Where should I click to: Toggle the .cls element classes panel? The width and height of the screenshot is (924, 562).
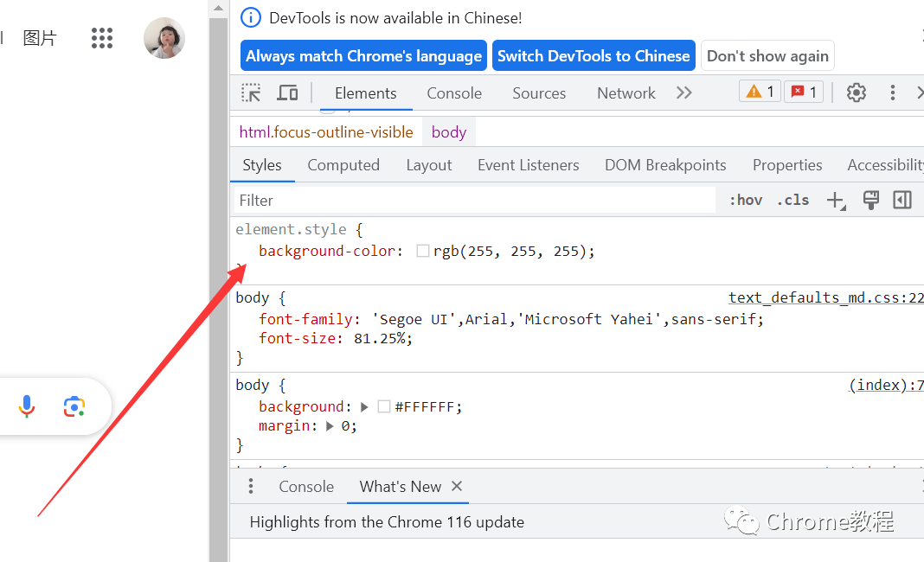793,201
